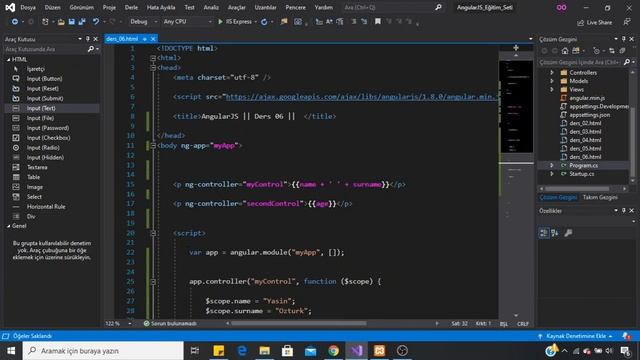The image size is (640, 360).
Task: Open the wrench property pages icon in Özellikler
Action: pos(568,233)
